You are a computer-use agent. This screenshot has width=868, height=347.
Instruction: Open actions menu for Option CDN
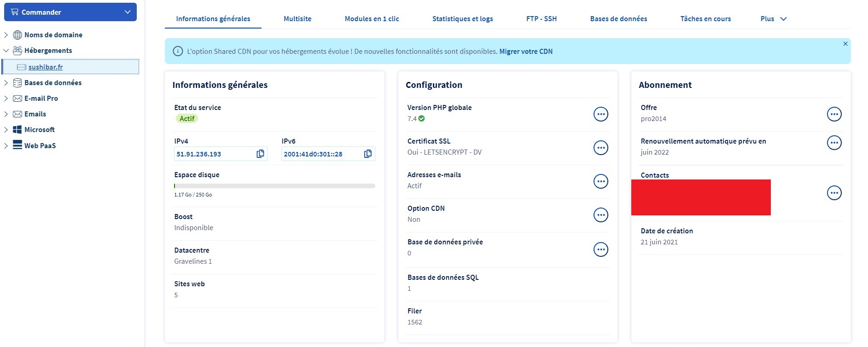(600, 215)
